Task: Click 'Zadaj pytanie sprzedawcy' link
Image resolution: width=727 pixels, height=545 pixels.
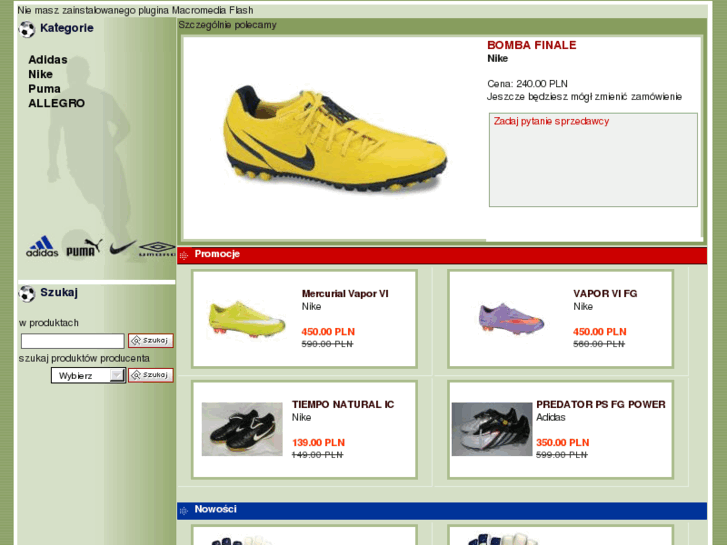Action: click(551, 121)
